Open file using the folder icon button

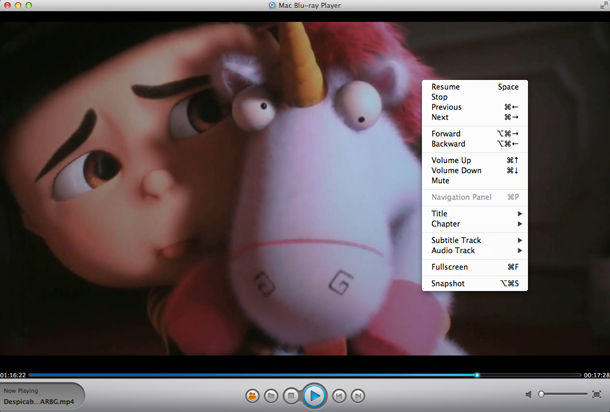click(271, 396)
